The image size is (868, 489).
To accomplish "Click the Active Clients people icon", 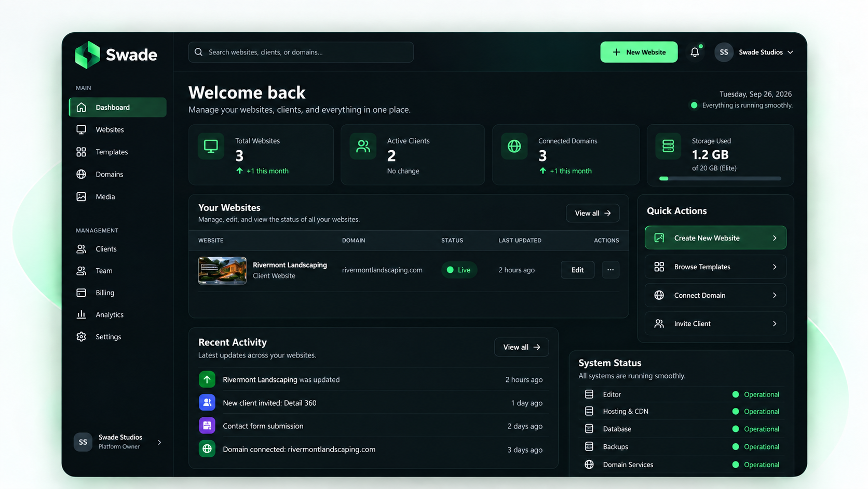I will click(363, 147).
